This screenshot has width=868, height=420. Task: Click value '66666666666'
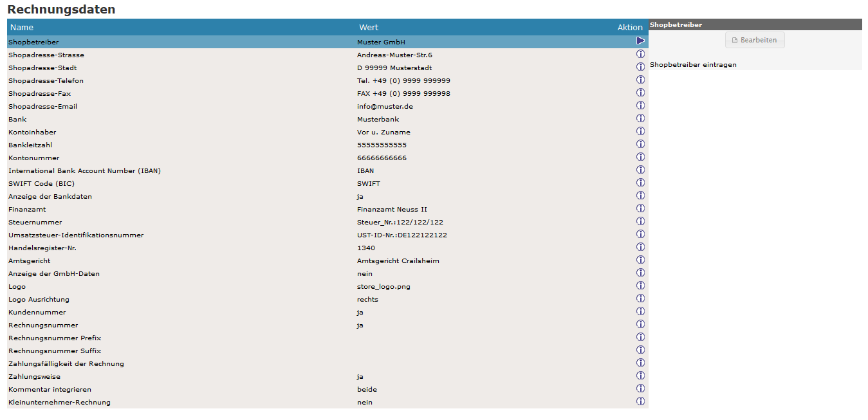click(x=382, y=158)
